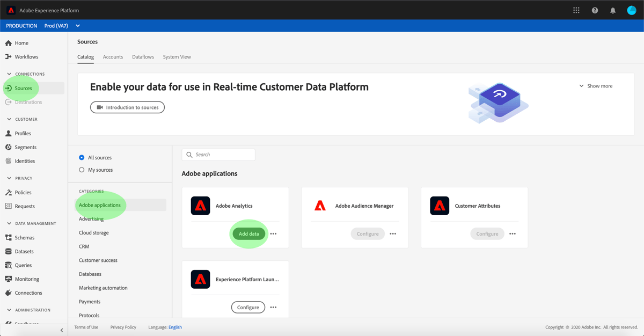Collapse the left navigation sidebar
644x336 pixels.
pyautogui.click(x=61, y=330)
